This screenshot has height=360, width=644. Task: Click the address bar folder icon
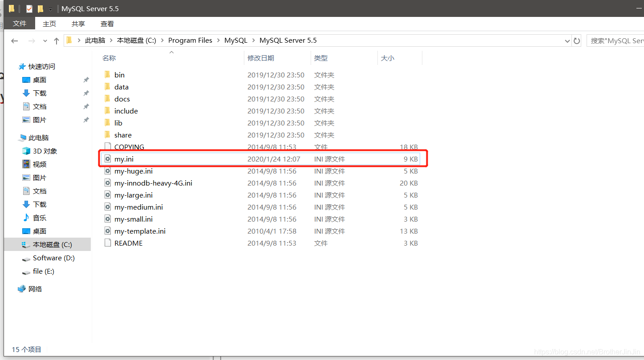[69, 40]
